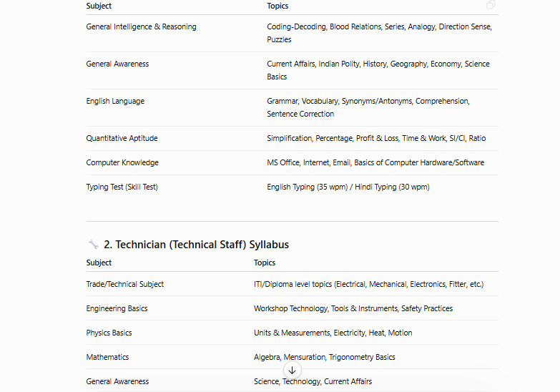Image resolution: width=560 pixels, height=392 pixels.
Task: Click the wrench icon beside Technician Syllabus heading
Action: 93,245
